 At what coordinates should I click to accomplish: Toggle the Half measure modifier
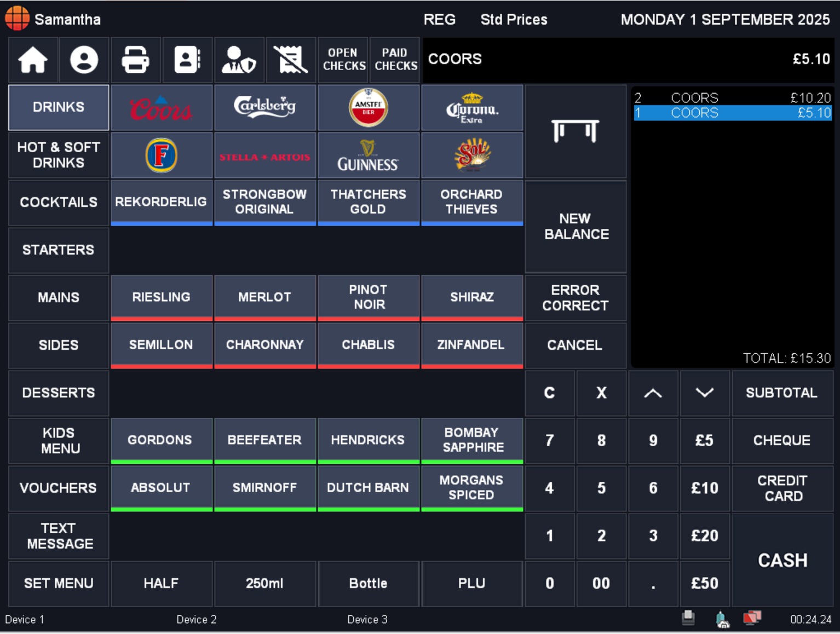click(161, 584)
